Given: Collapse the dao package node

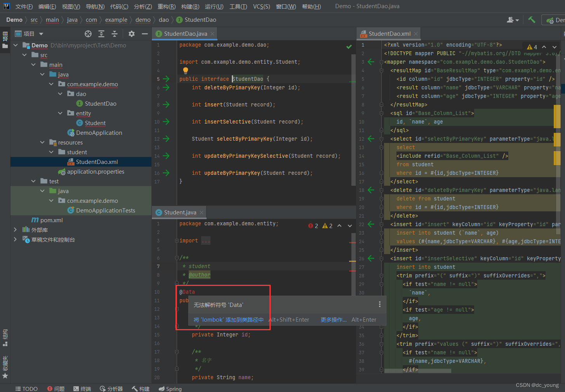Looking at the screenshot, I should pos(60,94).
